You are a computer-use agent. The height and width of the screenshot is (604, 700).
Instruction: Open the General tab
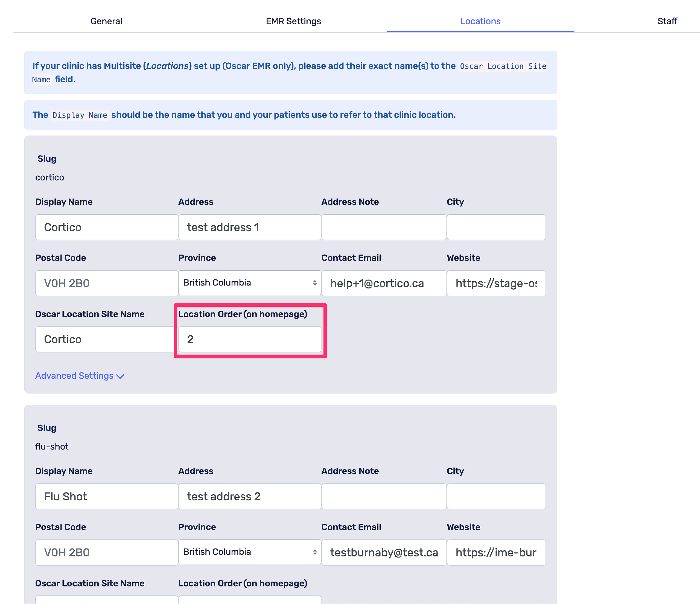[x=106, y=21]
